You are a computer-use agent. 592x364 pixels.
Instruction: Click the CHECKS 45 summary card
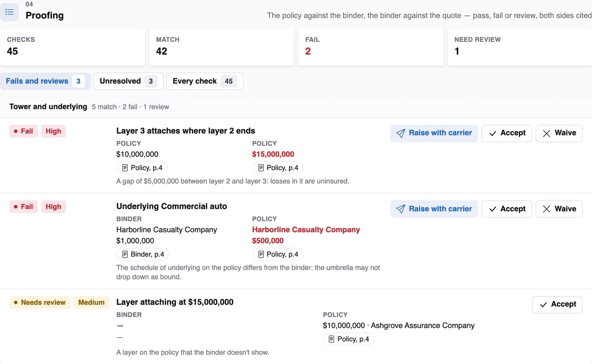(73, 47)
